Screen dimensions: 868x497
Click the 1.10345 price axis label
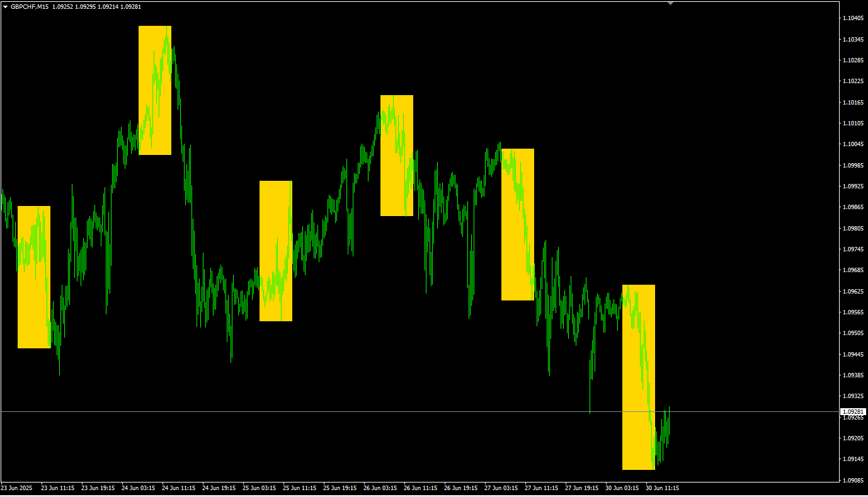(854, 39)
